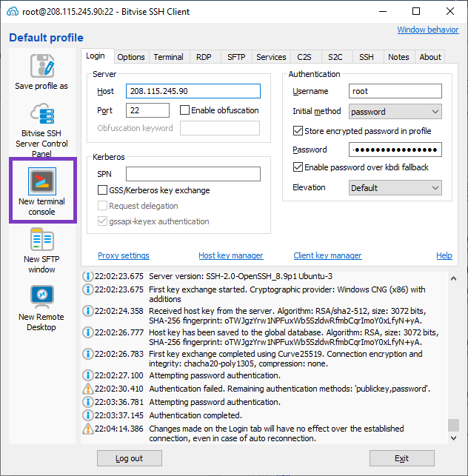The width and height of the screenshot is (468, 476).
Task: Click the Help link
Action: coord(444,255)
